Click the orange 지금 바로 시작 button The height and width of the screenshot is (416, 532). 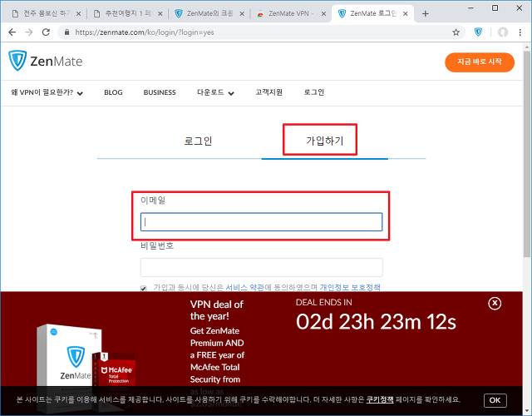(480, 62)
